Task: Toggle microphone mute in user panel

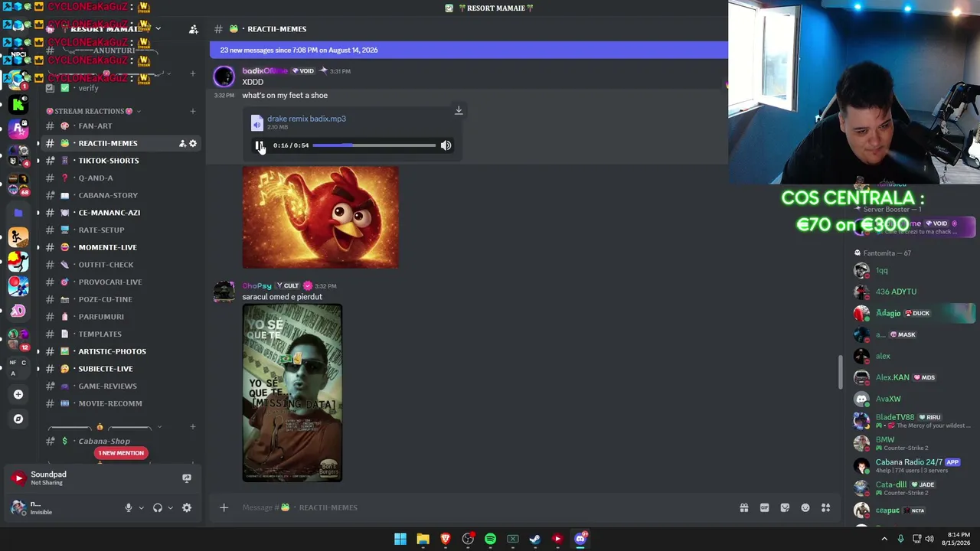Action: (x=129, y=507)
